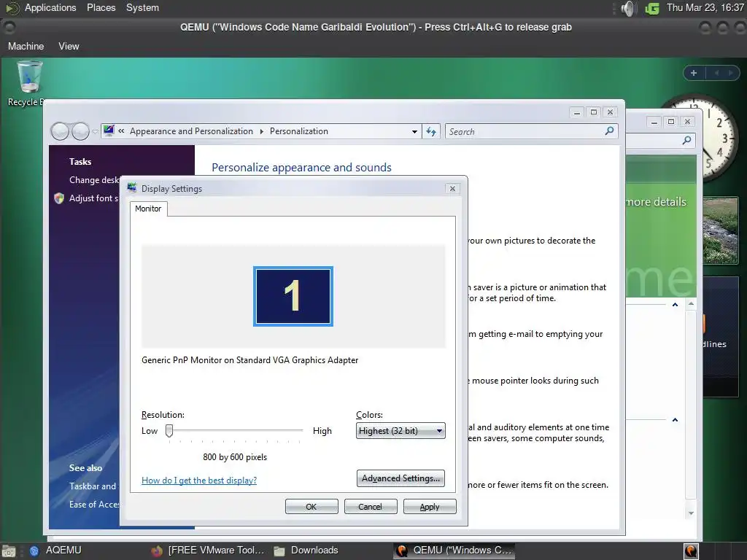This screenshot has width=747, height=560.
Task: Open the Places menu
Action: 101,7
